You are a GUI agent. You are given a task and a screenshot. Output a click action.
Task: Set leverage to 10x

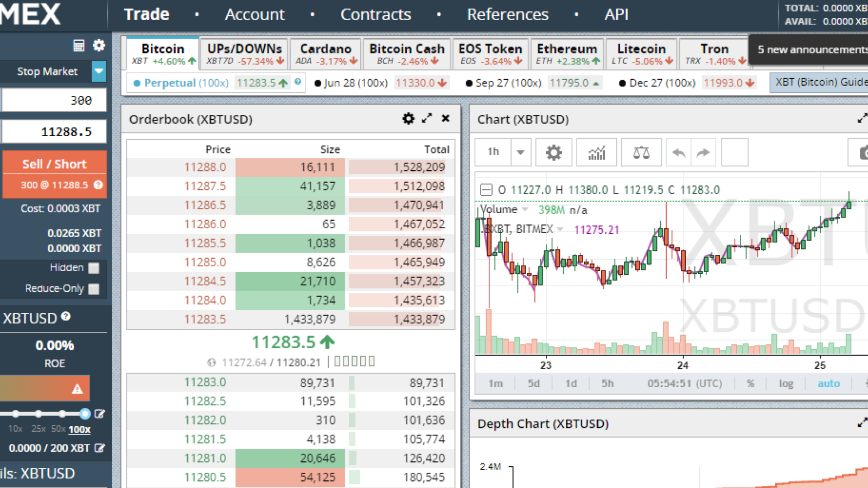pyautogui.click(x=15, y=429)
